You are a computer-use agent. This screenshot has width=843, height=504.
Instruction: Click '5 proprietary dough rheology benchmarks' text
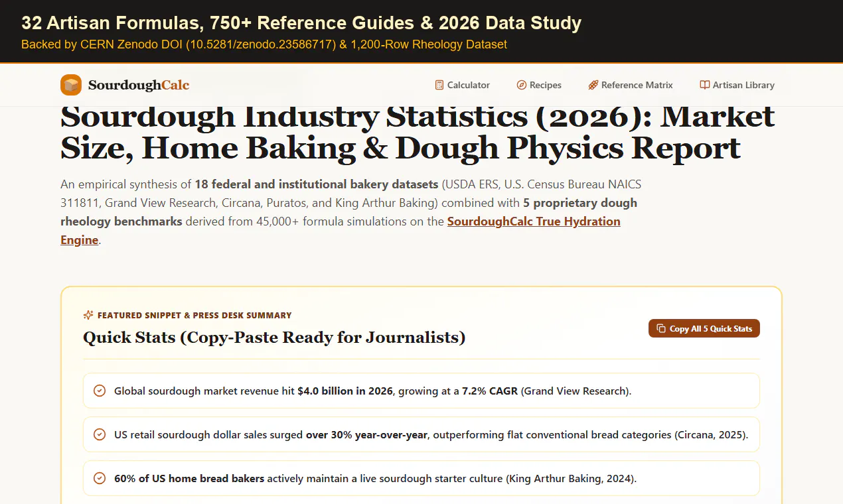click(x=348, y=212)
